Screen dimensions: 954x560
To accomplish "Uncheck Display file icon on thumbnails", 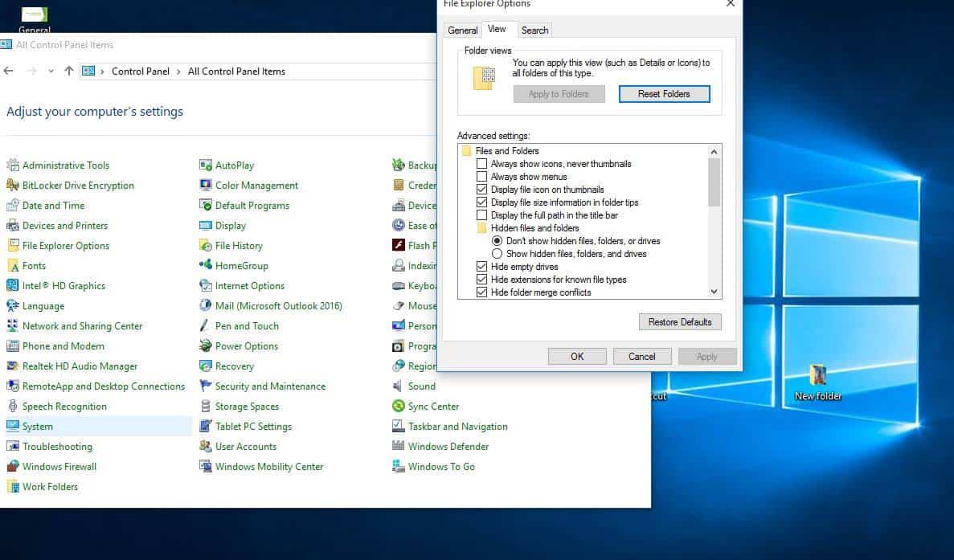I will point(482,189).
